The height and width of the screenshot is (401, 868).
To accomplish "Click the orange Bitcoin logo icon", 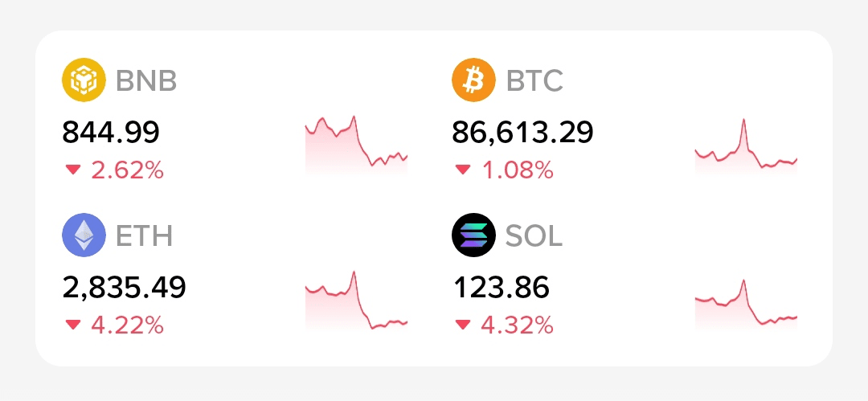I will [x=473, y=80].
